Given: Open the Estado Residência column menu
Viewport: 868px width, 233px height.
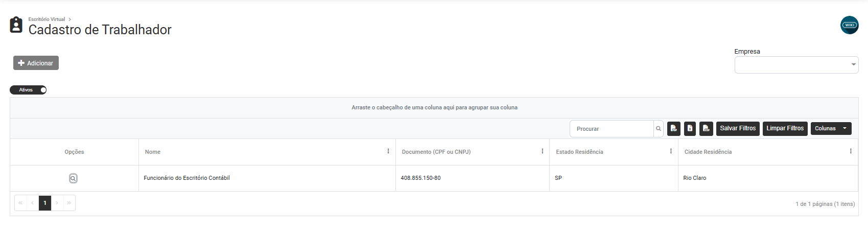Looking at the screenshot, I should (x=671, y=151).
